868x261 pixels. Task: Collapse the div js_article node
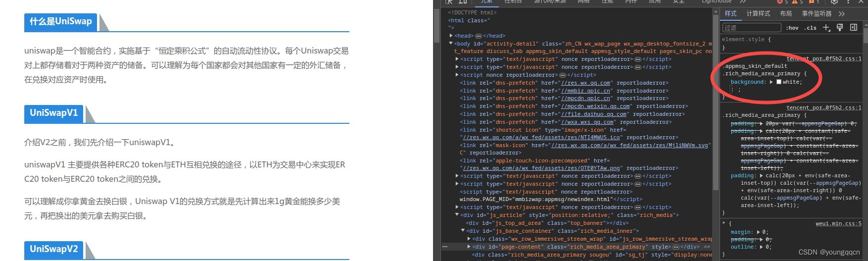pyautogui.click(x=457, y=215)
